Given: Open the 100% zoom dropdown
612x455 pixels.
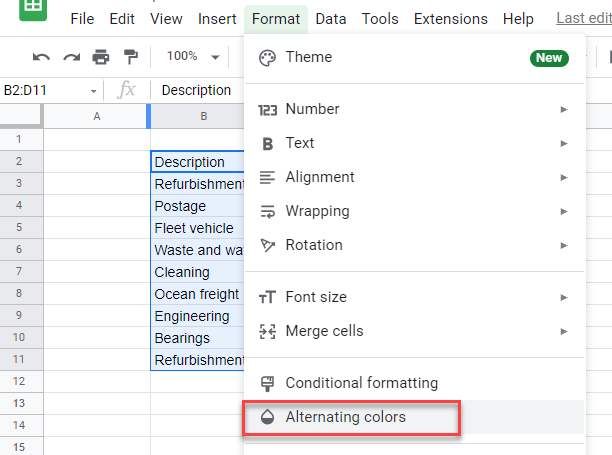Looking at the screenshot, I should (x=192, y=57).
